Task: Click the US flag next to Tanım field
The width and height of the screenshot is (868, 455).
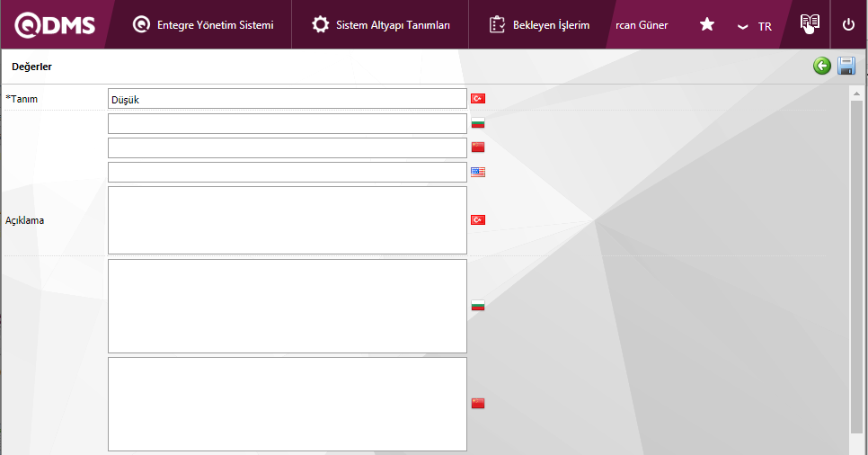Action: [478, 172]
